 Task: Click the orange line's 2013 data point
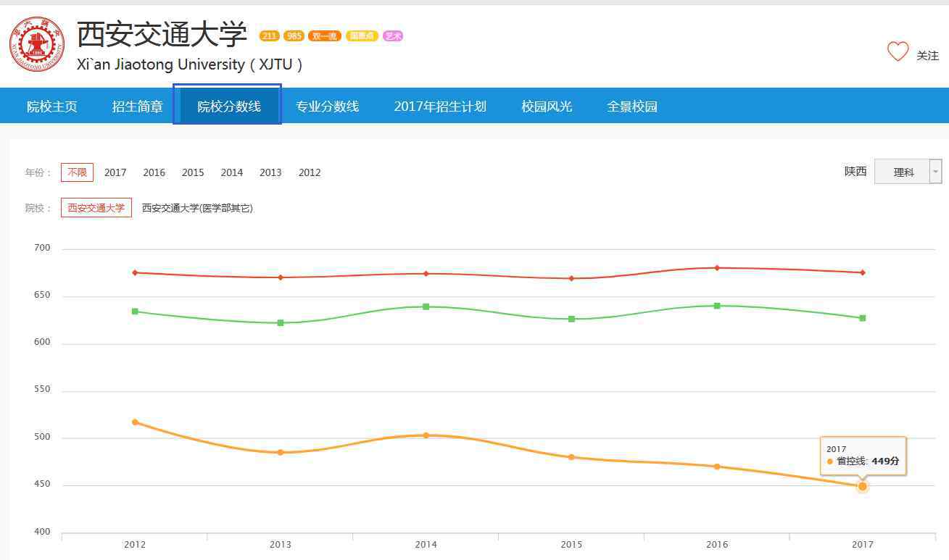(x=281, y=452)
